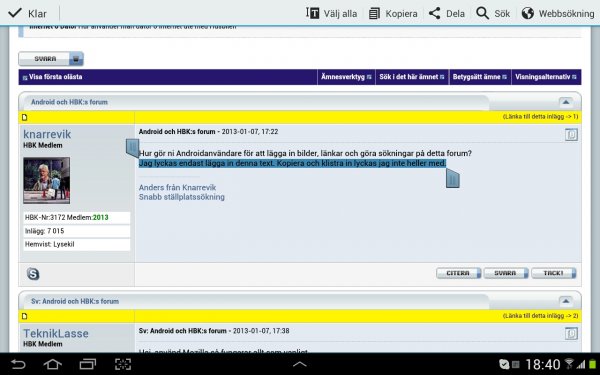Tap Kopiera to copy selected text
This screenshot has height=375, width=600.
tap(393, 13)
